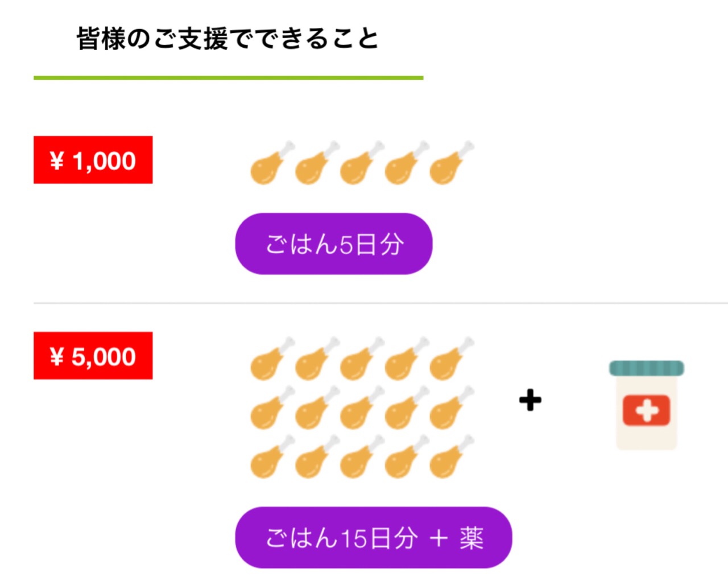This screenshot has height=585, width=728.
Task: Click the center drumstick in the ¥5,000 grid
Action: [362, 407]
